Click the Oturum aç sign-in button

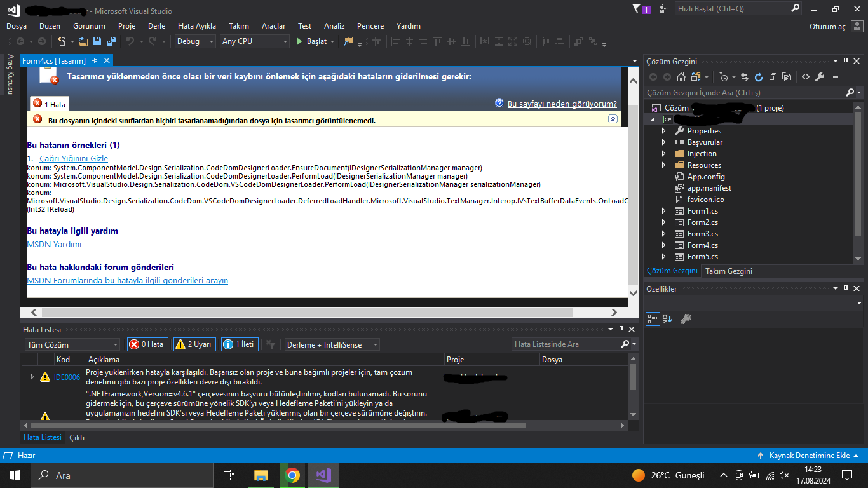[x=828, y=27]
